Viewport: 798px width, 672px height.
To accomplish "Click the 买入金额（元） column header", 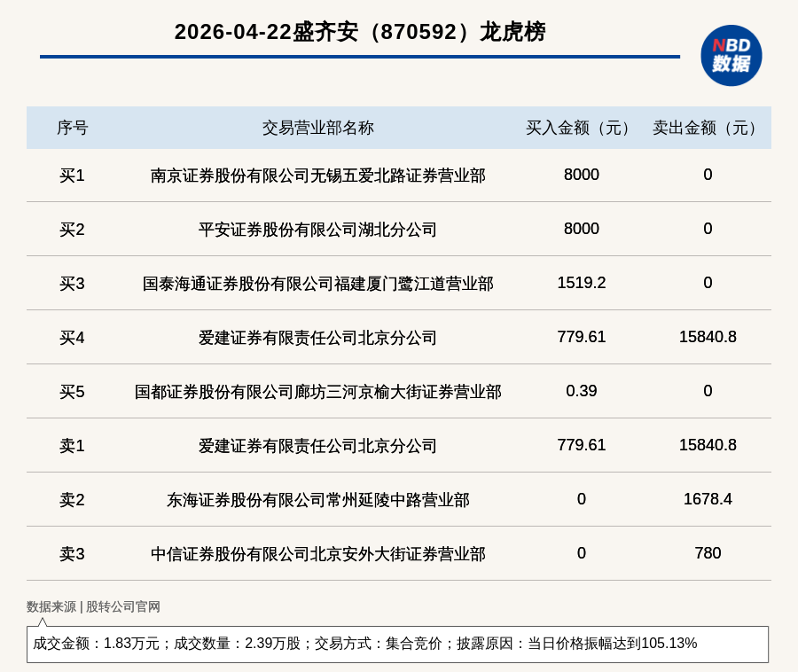I will pos(581,128).
